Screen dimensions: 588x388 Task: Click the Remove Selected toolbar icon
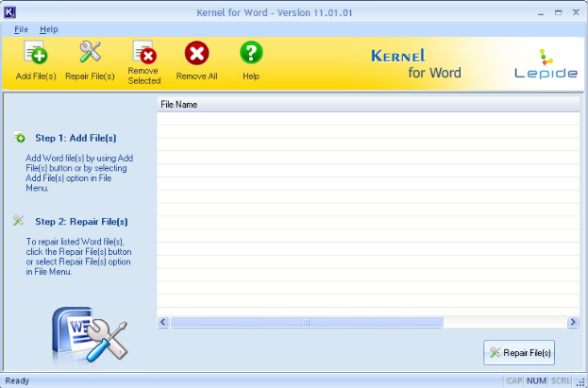tap(144, 52)
